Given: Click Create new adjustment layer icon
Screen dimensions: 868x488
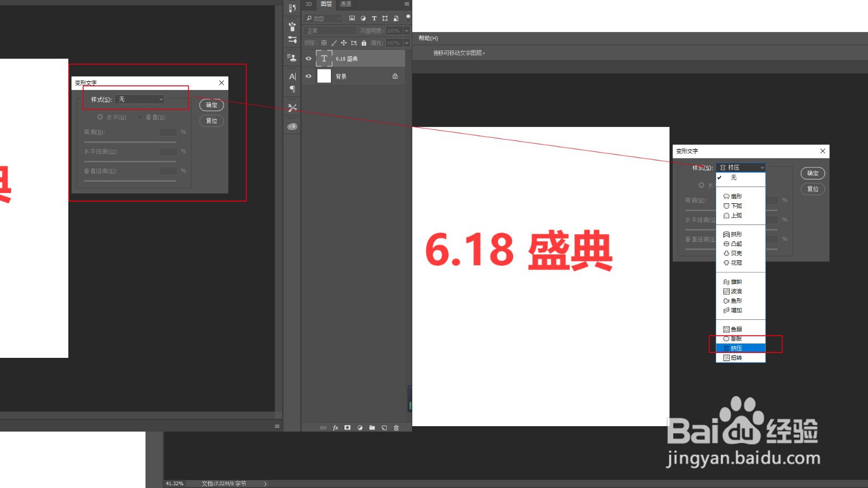Looking at the screenshot, I should [360, 428].
